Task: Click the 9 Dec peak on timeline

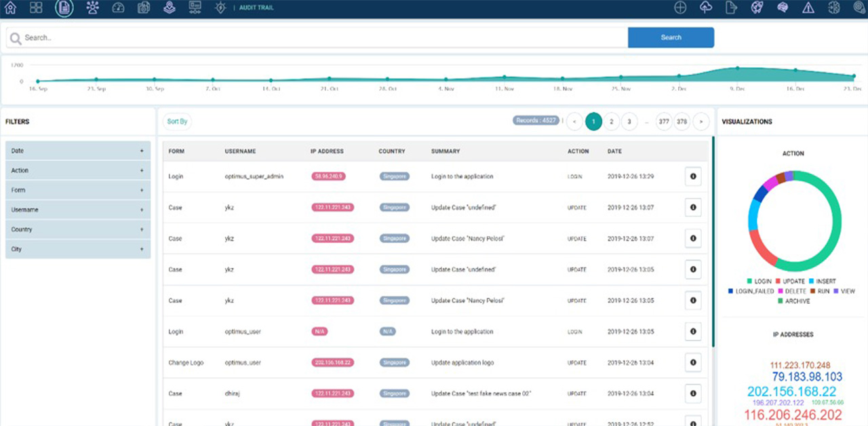Action: point(737,68)
